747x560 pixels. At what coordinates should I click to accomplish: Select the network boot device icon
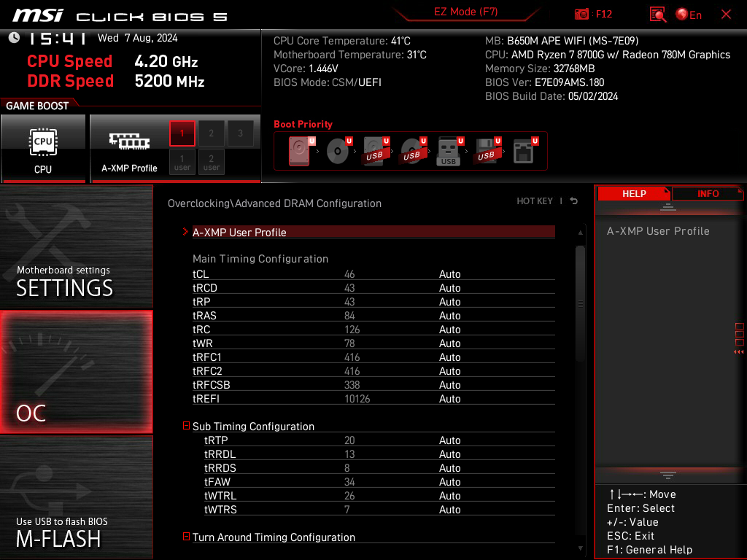[x=525, y=151]
